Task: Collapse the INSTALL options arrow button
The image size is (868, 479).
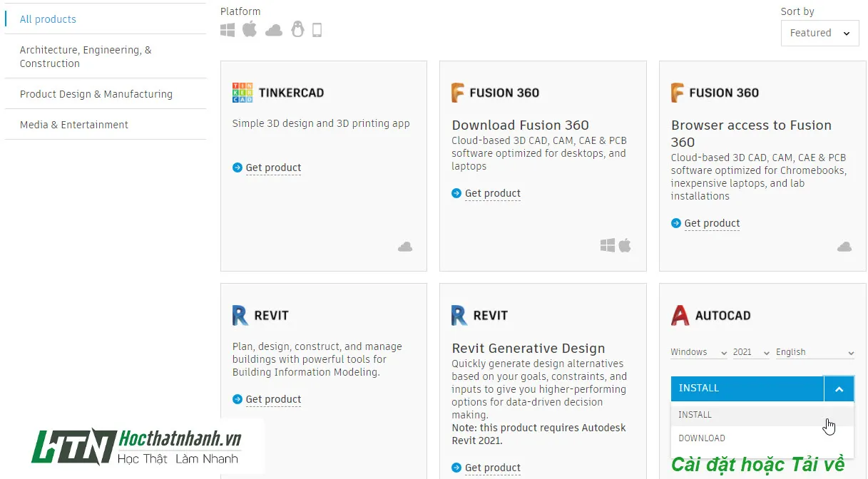Action: point(839,388)
